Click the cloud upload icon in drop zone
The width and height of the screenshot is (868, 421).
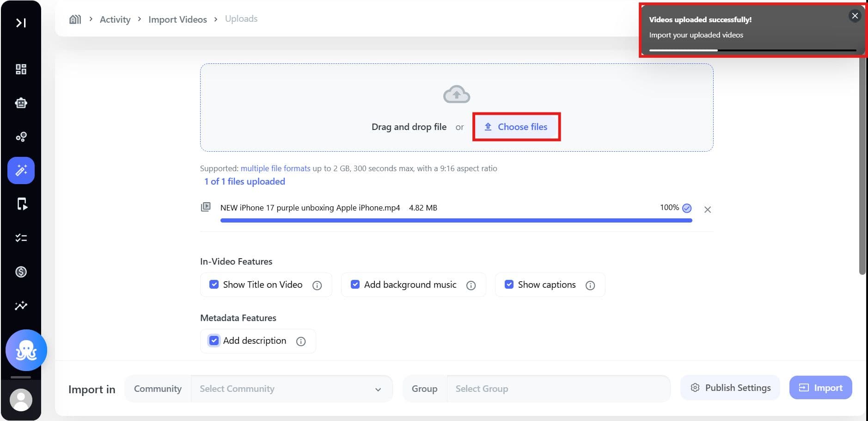pyautogui.click(x=457, y=94)
